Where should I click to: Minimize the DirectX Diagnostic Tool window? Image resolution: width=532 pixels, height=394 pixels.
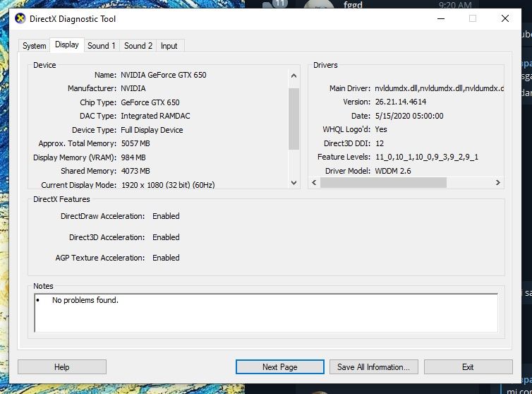441,18
